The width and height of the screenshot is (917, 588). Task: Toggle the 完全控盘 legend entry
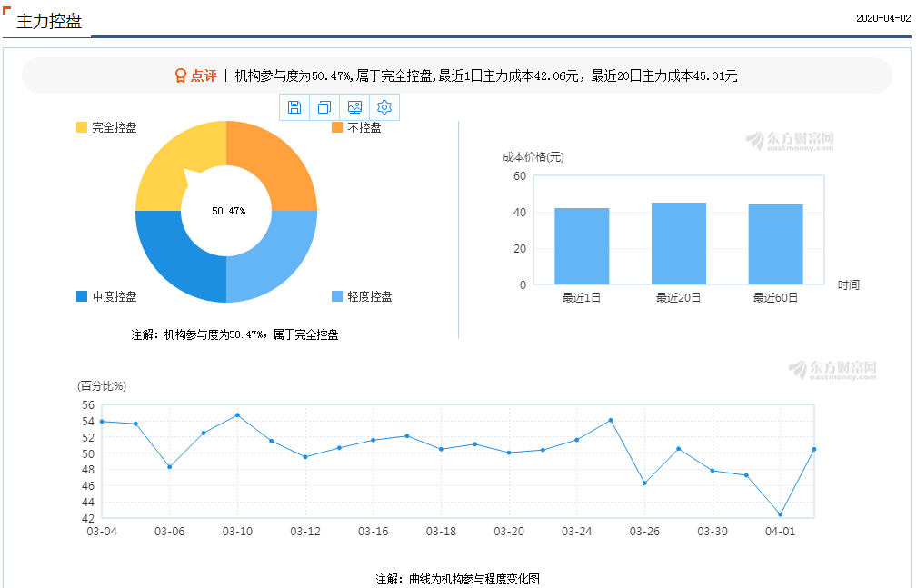tap(106, 127)
